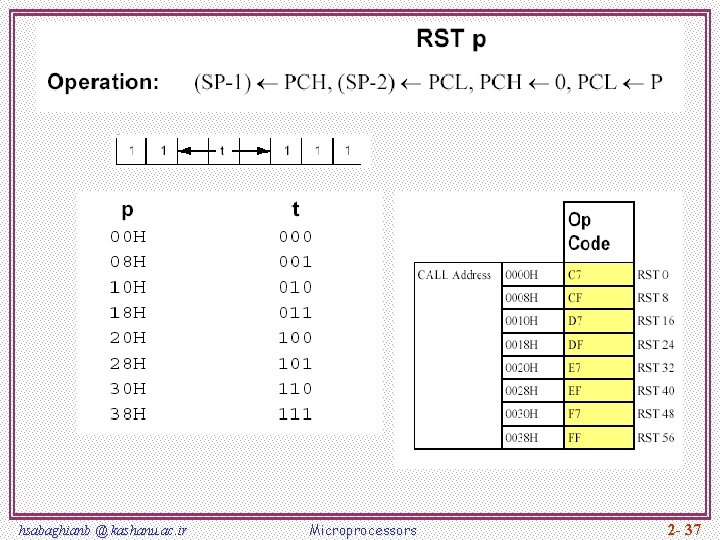
Task: Click the yellow opcode cell 'EF'
Action: 599,391
